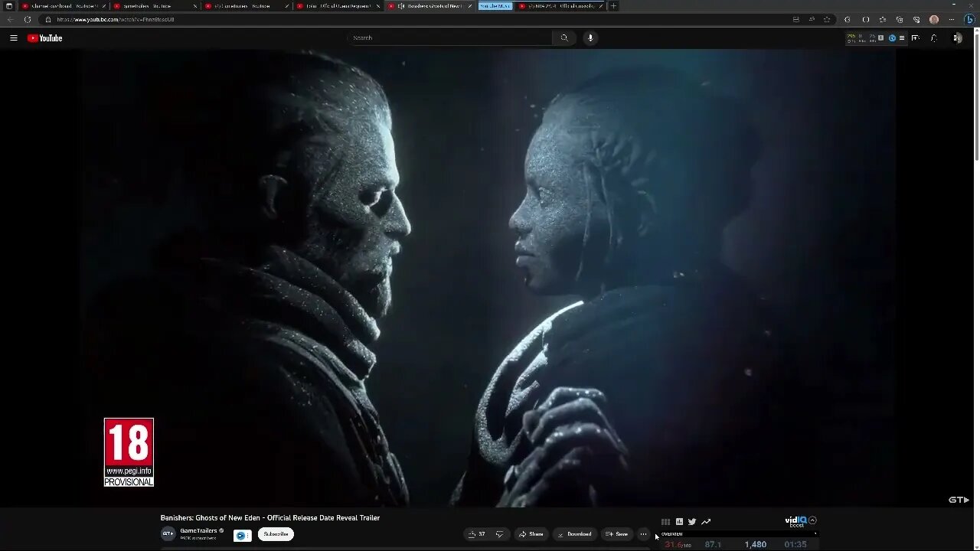Open browser collections icon
The width and height of the screenshot is (980, 551).
point(900,19)
